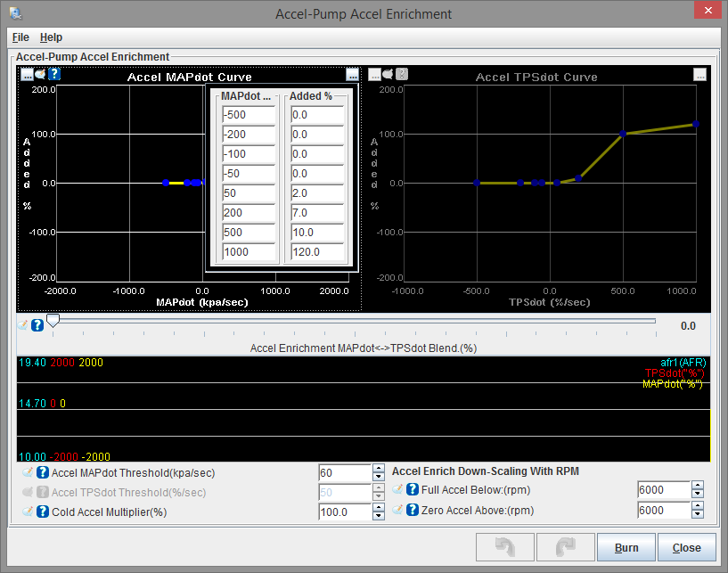Open the Help menu

(51, 37)
